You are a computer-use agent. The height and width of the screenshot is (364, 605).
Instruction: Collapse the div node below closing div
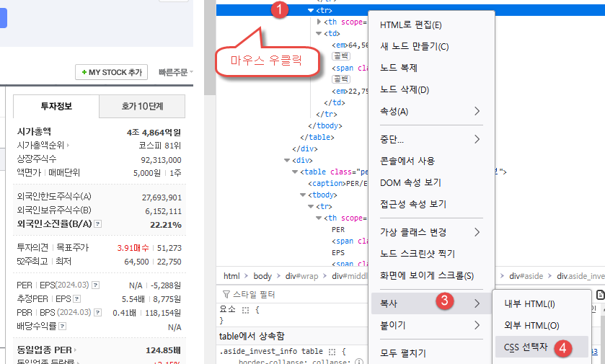tap(287, 160)
